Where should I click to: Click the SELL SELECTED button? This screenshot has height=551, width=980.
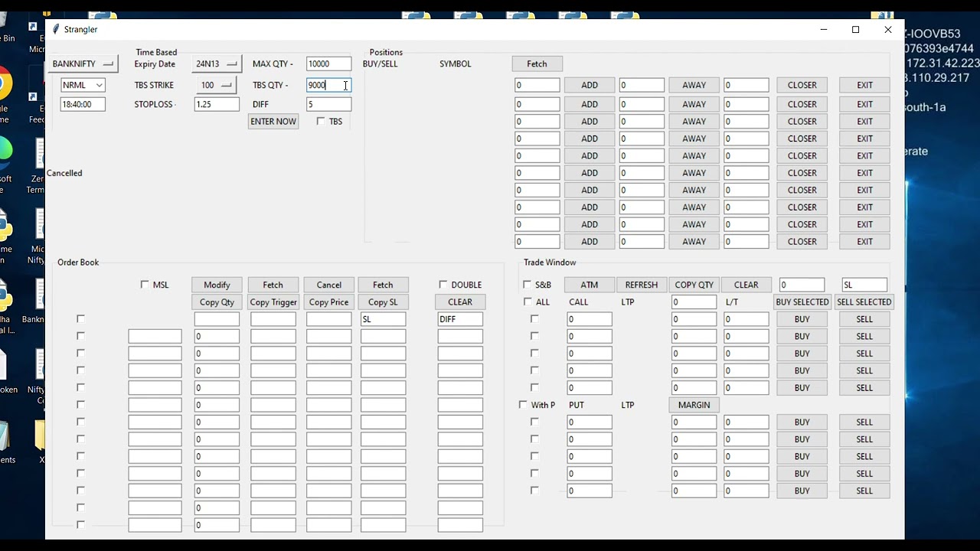coord(864,302)
